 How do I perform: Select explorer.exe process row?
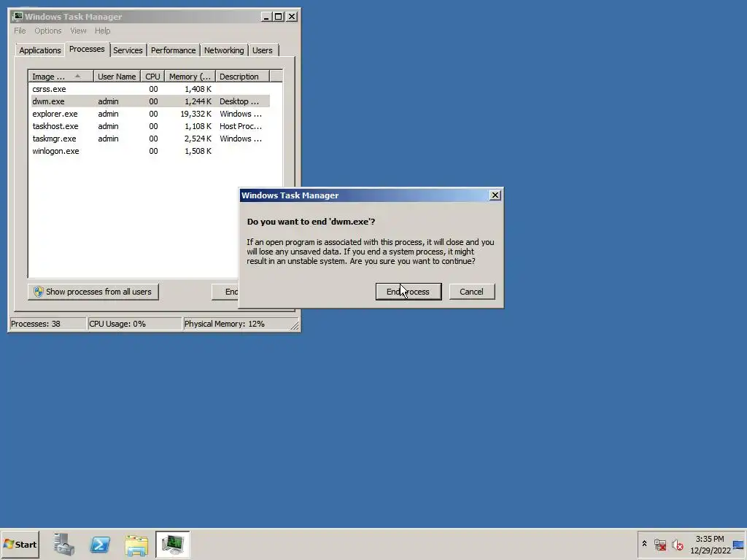click(150, 114)
